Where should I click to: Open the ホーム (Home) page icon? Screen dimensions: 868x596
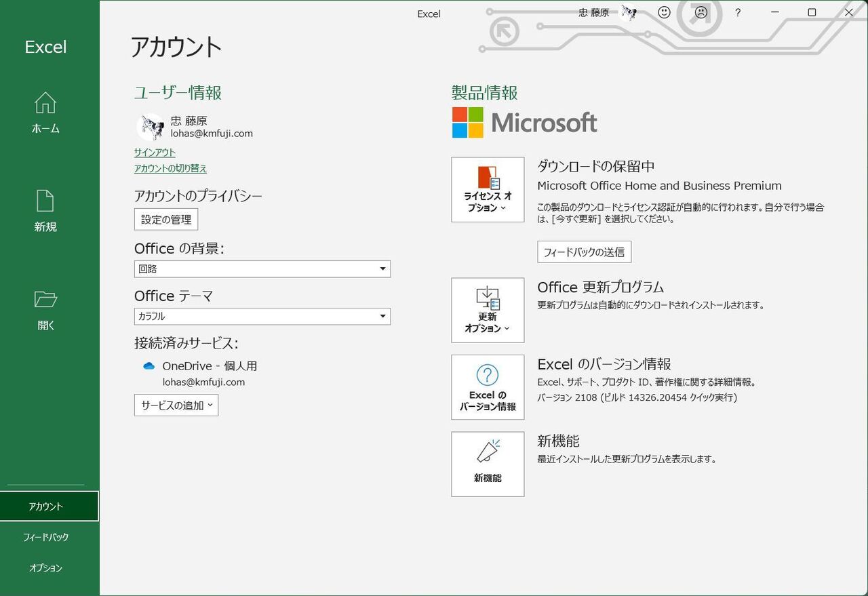pyautogui.click(x=45, y=103)
